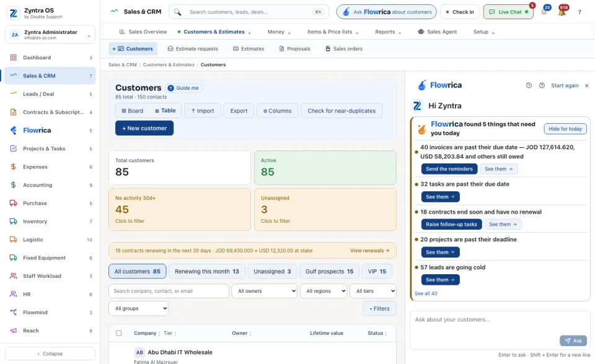
Task: Click Send the reminders button
Action: (449, 169)
